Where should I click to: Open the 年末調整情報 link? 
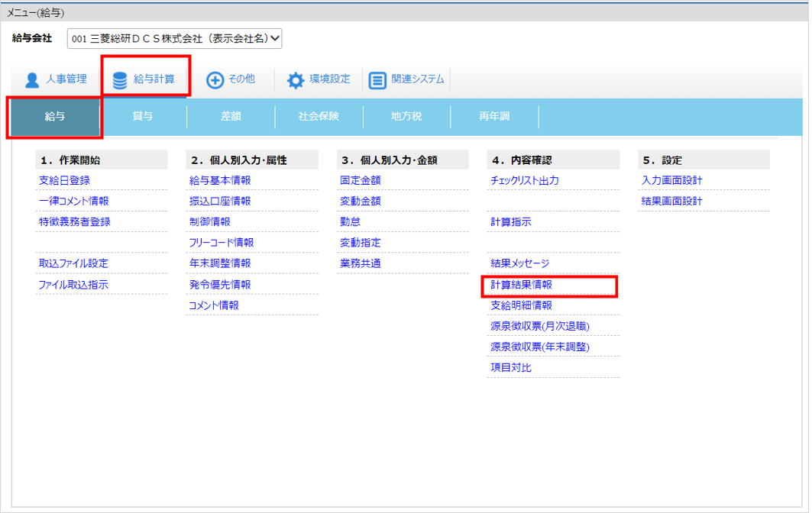pyautogui.click(x=220, y=263)
